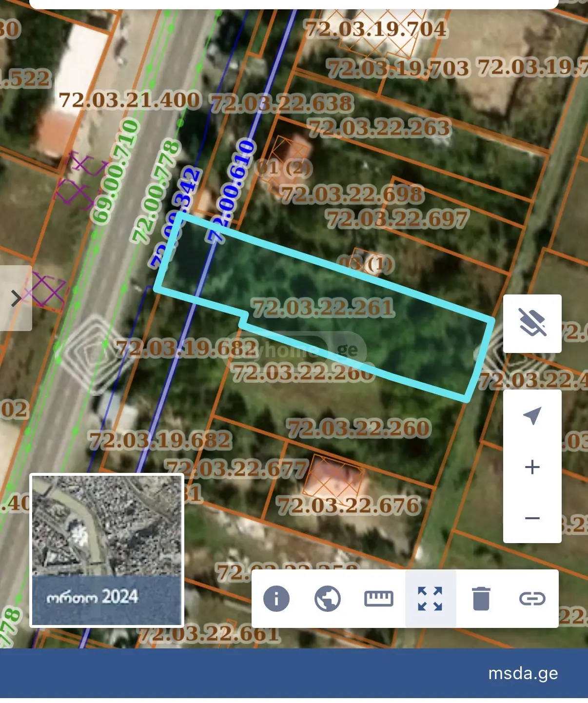Switch basemap with the globe icon
The width and height of the screenshot is (588, 703).
(x=328, y=599)
